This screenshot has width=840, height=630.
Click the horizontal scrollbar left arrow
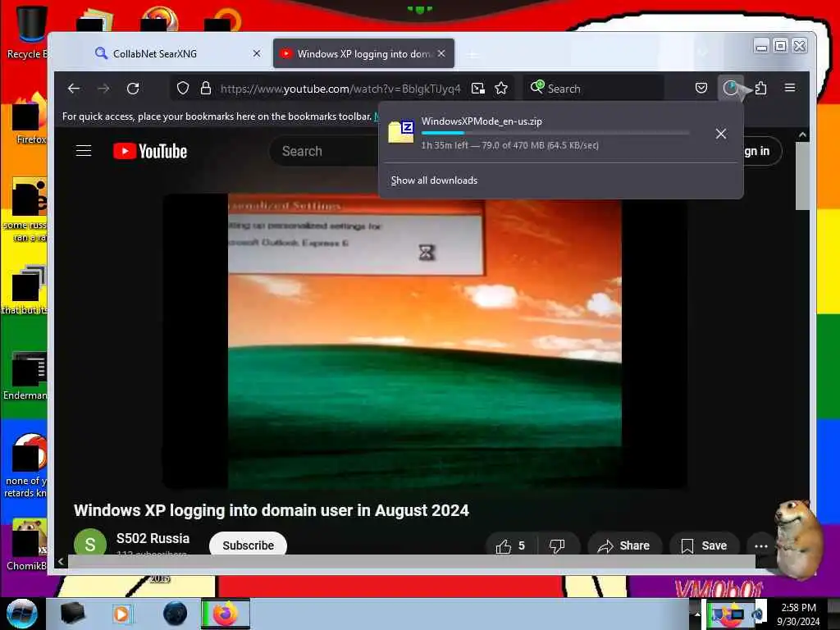click(61, 561)
